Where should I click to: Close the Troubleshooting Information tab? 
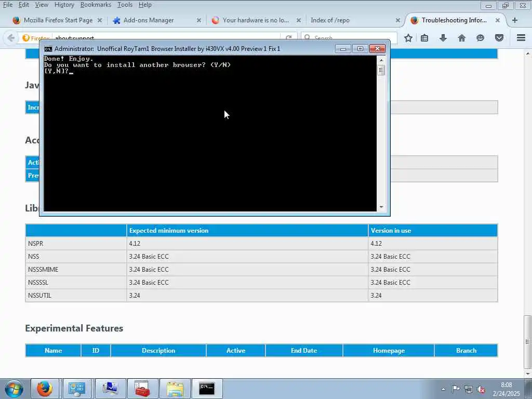(497, 20)
